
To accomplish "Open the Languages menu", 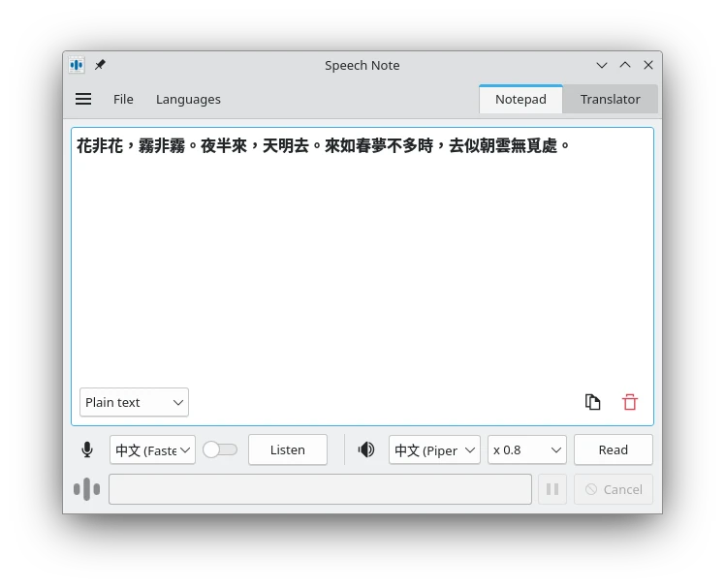I will [x=188, y=99].
